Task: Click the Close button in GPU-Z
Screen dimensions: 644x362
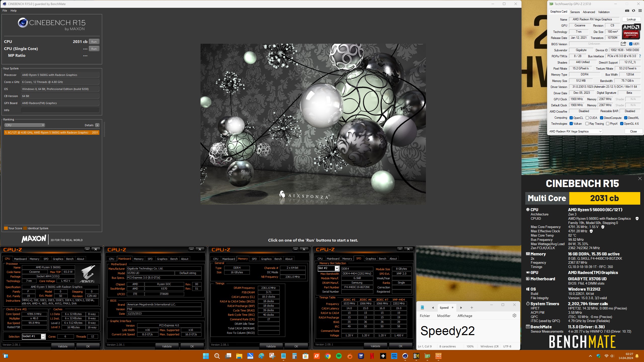Action: [633, 131]
